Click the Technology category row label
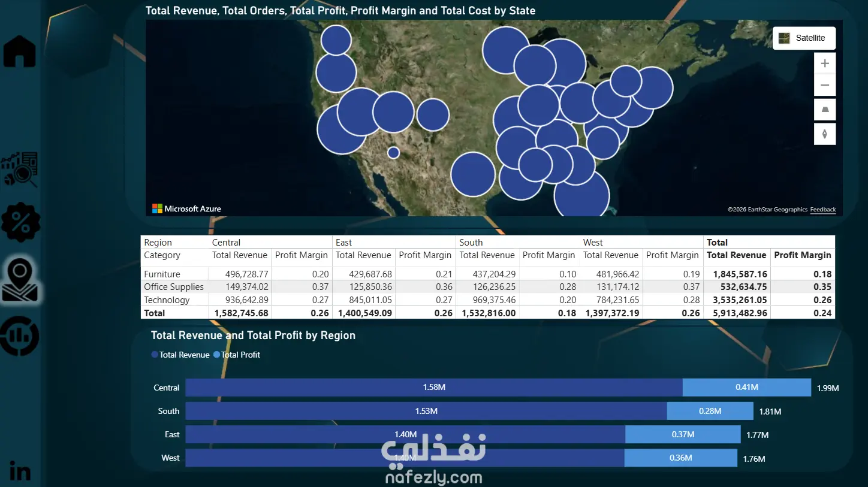868x487 pixels. 167,300
